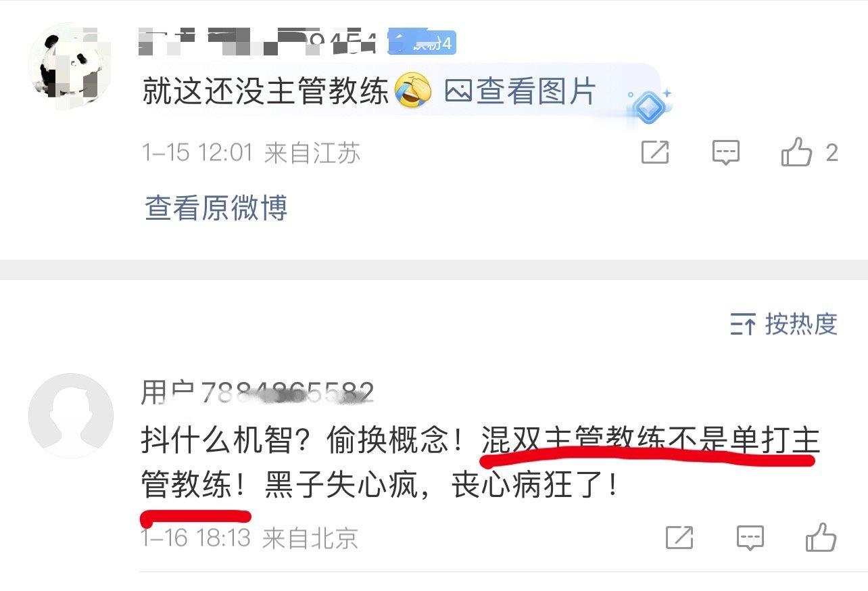Tap the blurred username of first commenter

(x=260, y=42)
